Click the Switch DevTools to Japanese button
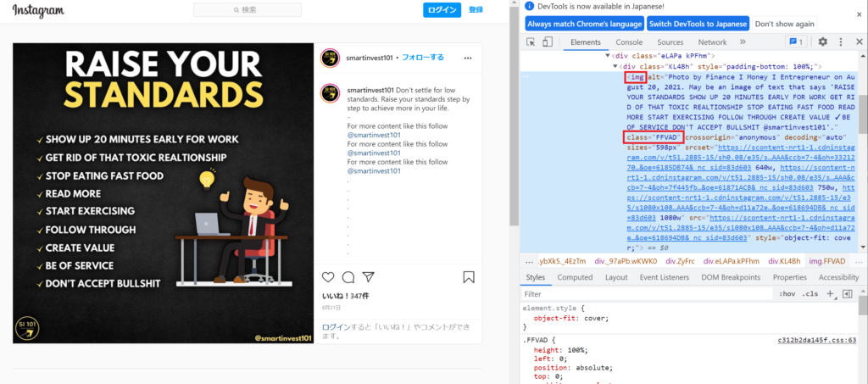The width and height of the screenshot is (868, 384). [x=698, y=24]
